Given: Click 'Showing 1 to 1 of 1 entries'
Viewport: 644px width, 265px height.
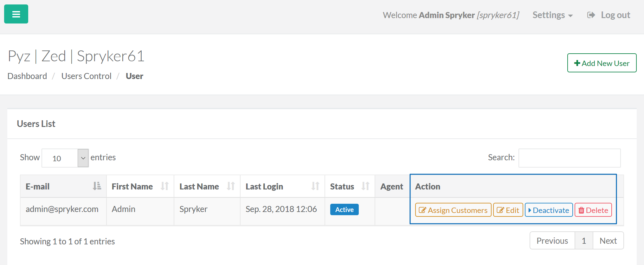Looking at the screenshot, I should point(68,241).
